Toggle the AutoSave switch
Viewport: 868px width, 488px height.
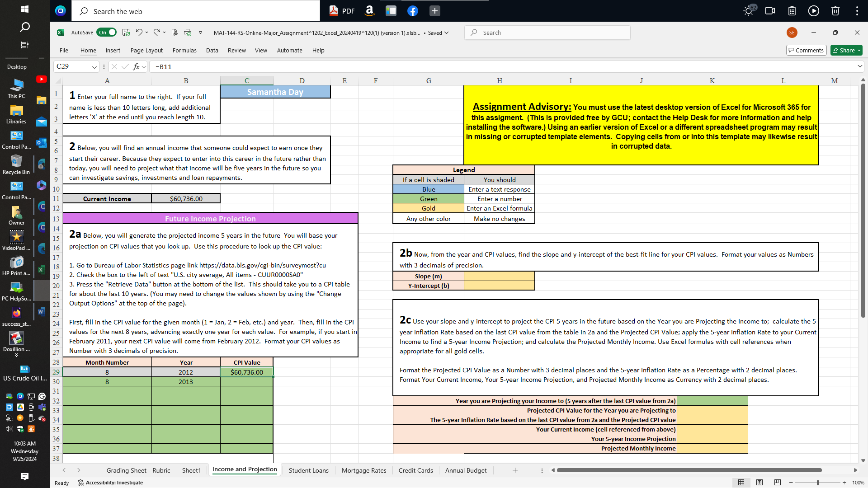[x=107, y=33]
